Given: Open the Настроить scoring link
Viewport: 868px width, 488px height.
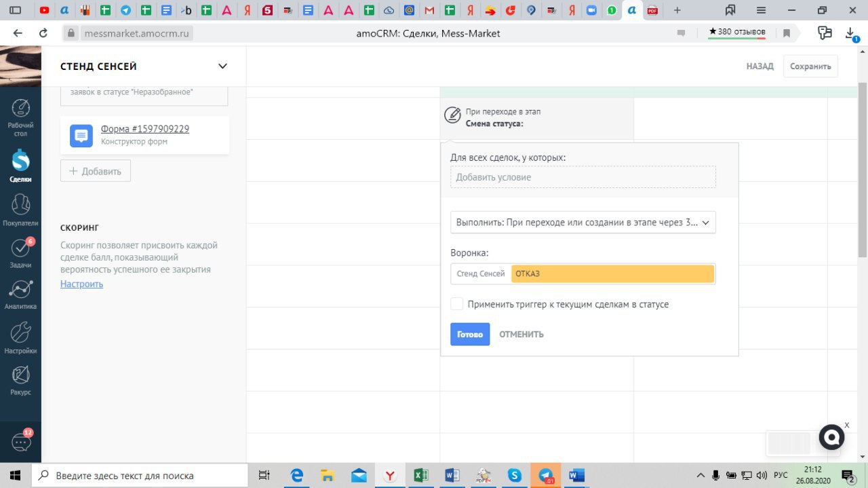Looking at the screenshot, I should click(x=81, y=284).
